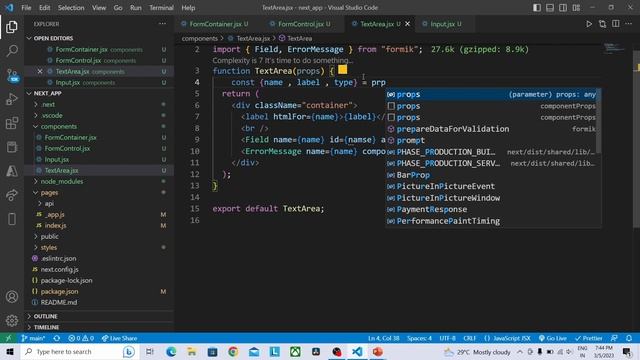Click Go Live in status bar
The height and width of the screenshot is (360, 640).
[552, 338]
